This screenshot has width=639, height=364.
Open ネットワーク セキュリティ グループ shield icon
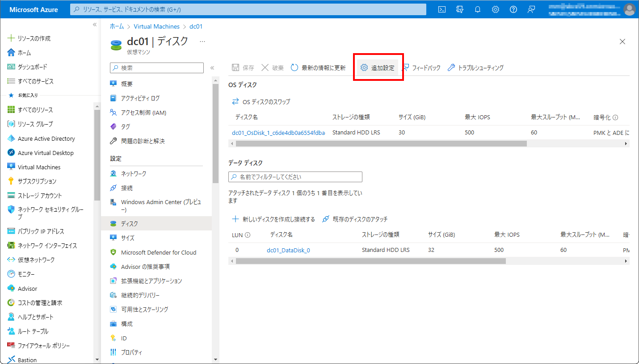click(12, 209)
